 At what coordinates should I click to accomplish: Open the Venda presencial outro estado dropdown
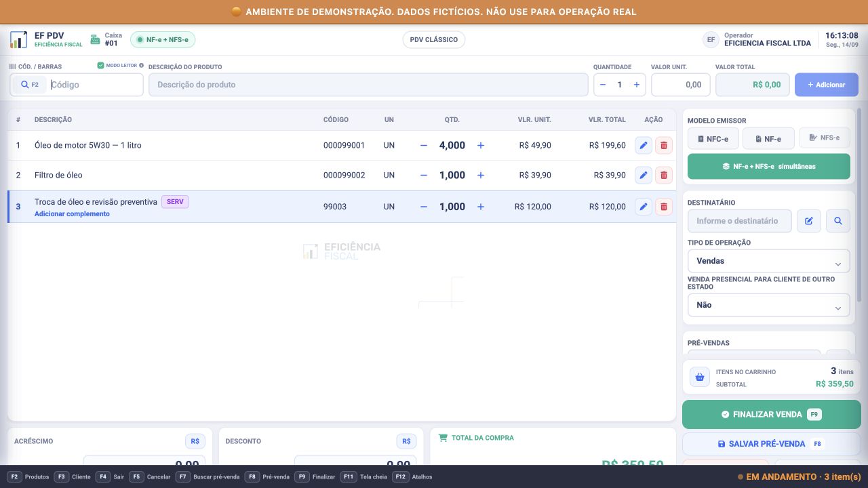pyautogui.click(x=769, y=305)
